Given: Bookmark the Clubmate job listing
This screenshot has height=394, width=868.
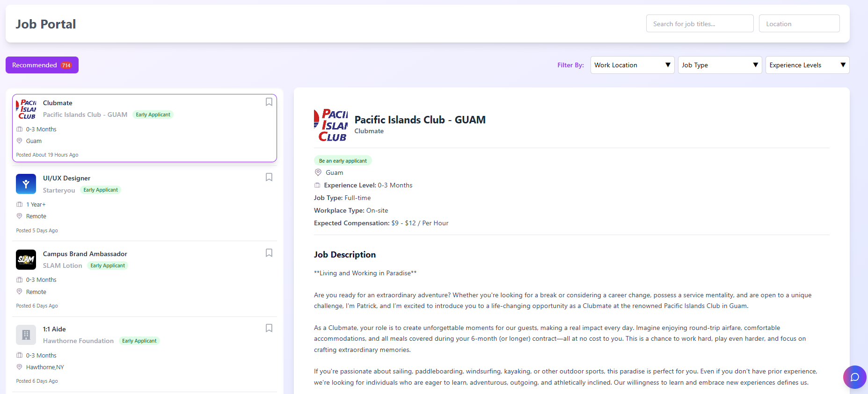Looking at the screenshot, I should click(x=269, y=102).
